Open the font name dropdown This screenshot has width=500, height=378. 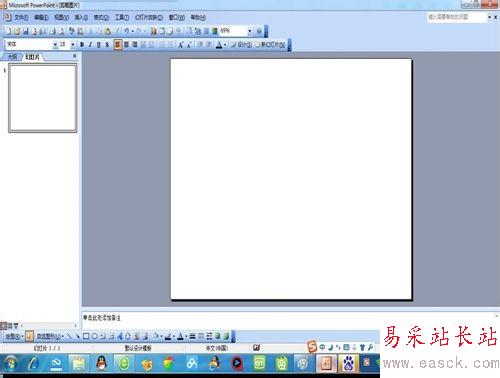pos(55,44)
